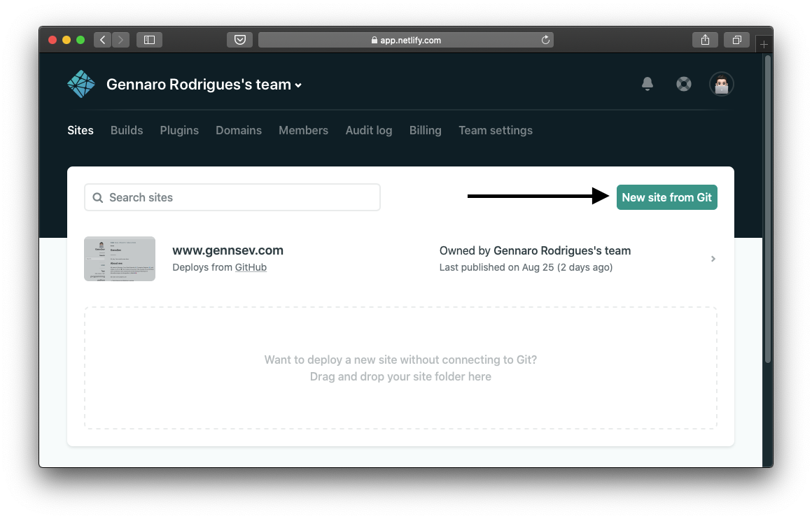Go to the Domains tab
The image size is (812, 519).
click(x=239, y=130)
